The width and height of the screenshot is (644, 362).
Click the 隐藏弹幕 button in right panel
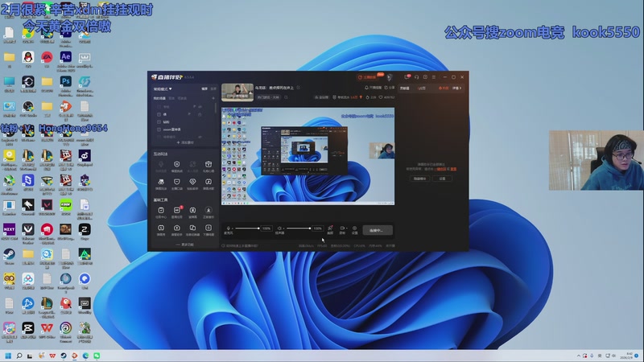tap(419, 179)
